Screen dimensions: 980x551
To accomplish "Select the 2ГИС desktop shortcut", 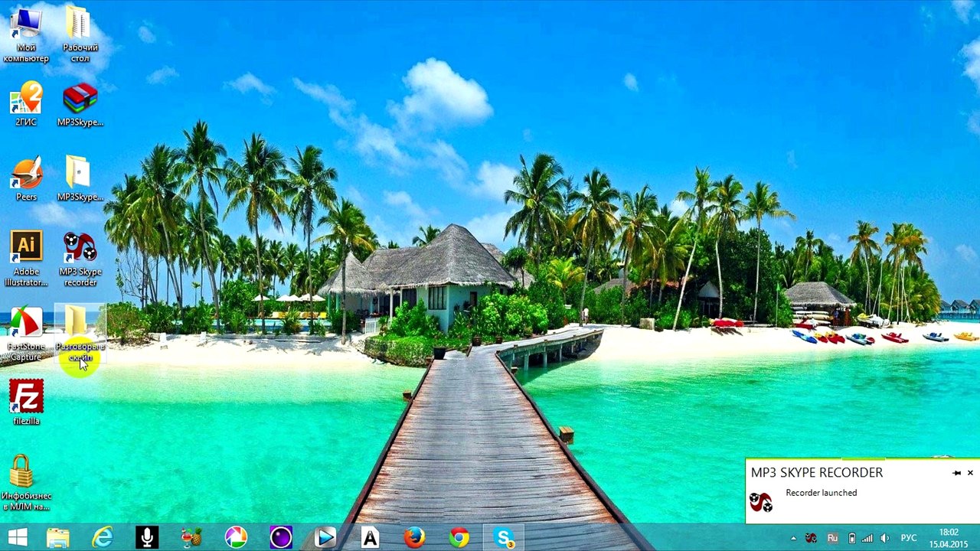I will pyautogui.click(x=26, y=103).
